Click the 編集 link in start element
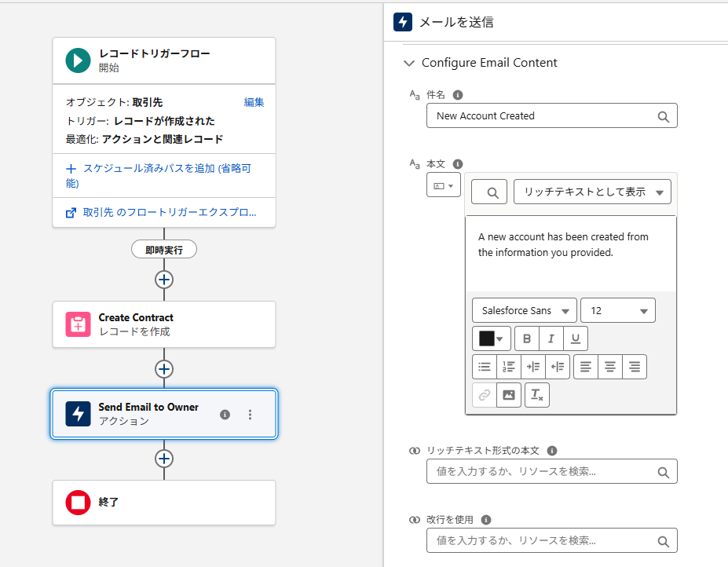 coord(254,102)
